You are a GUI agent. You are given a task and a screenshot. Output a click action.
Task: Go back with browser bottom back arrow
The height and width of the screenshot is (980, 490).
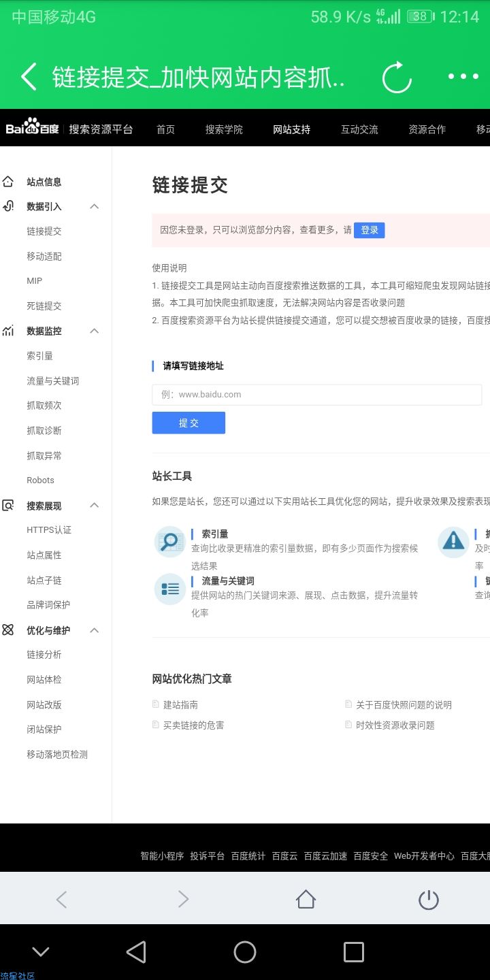[x=61, y=900]
